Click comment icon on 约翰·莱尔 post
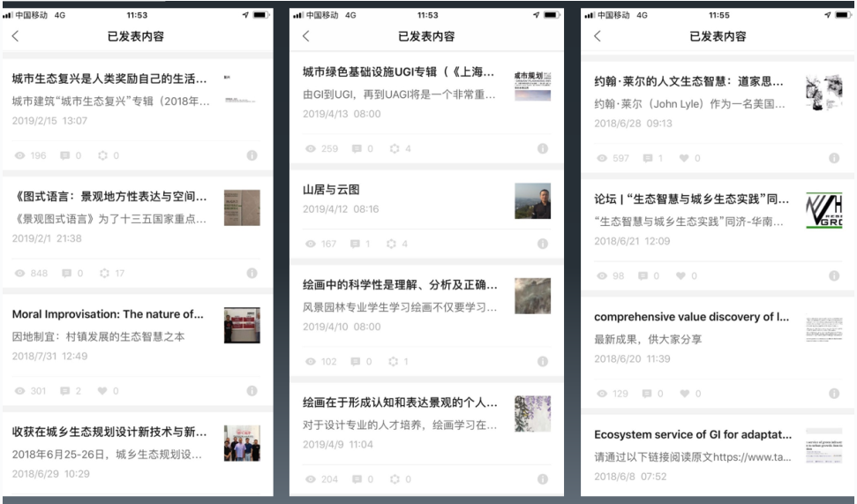This screenshot has height=504, width=857. pos(648,158)
